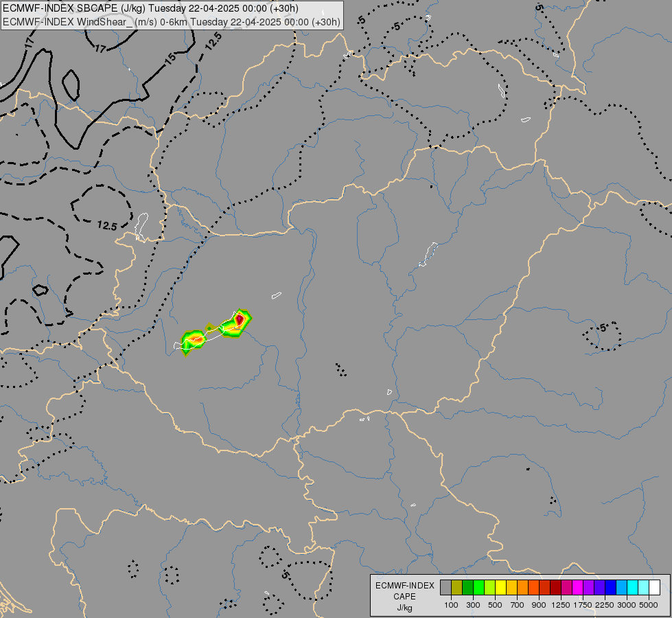The image size is (672, 618).
Task: Pick the pure blue swatch in CAPE legend
Action: [610, 587]
